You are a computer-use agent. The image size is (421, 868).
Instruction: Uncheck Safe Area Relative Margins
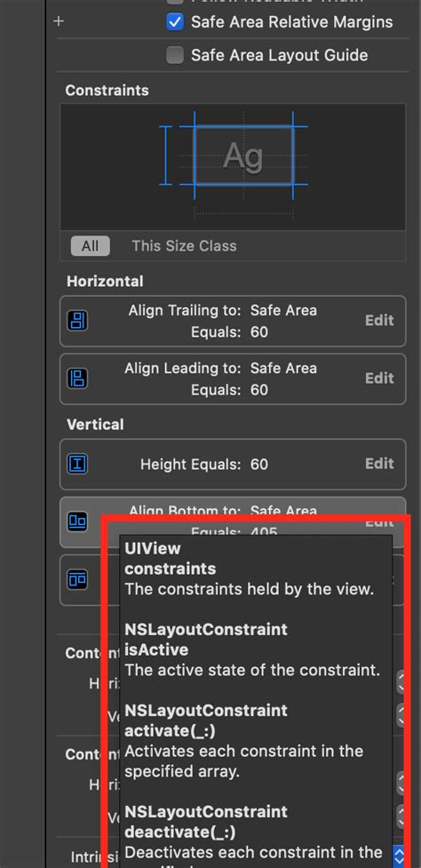pos(175,22)
